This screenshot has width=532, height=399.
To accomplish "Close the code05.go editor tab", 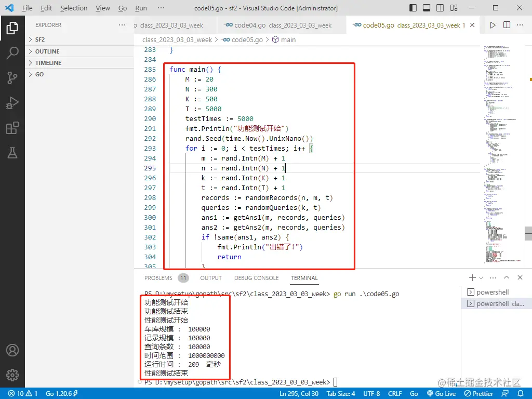I will [472, 25].
